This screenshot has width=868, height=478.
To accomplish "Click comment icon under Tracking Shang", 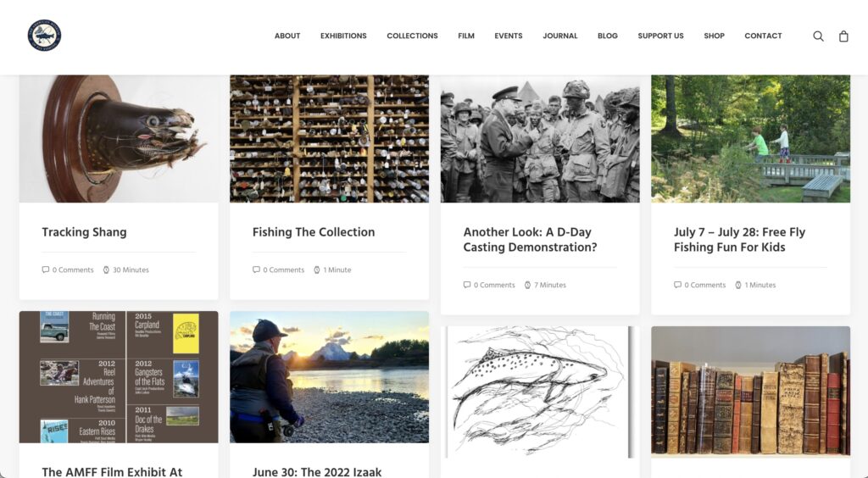I will (x=46, y=270).
